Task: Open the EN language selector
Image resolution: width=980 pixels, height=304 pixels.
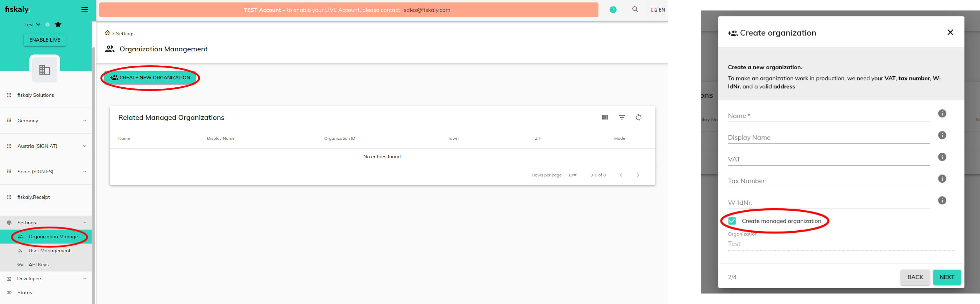Action: pyautogui.click(x=658, y=10)
